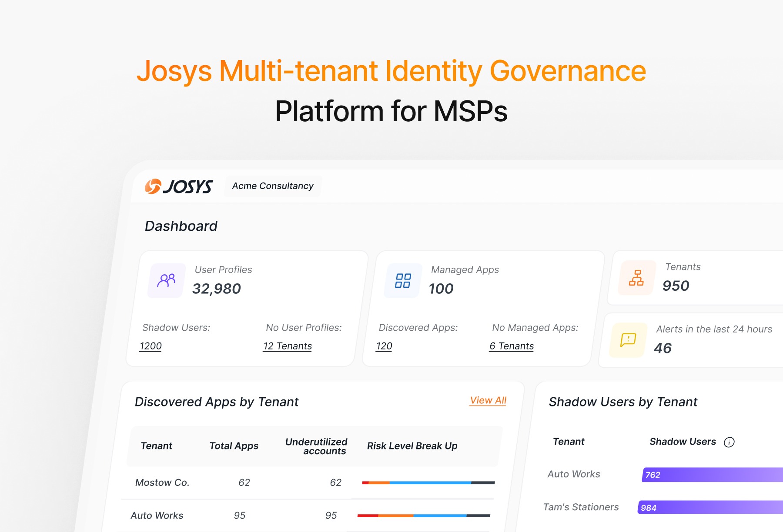Image resolution: width=783 pixels, height=532 pixels.
Task: Open the Acme Consultancy tenant selector
Action: click(273, 186)
